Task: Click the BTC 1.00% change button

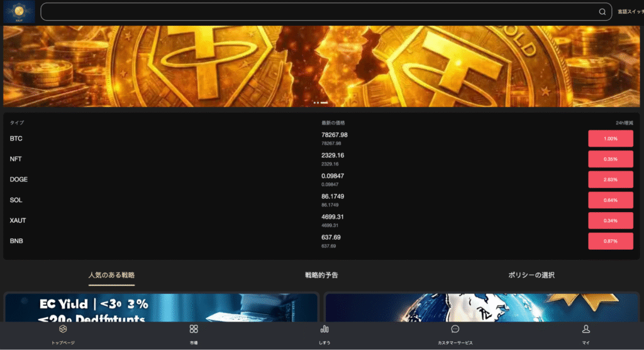Action: tap(610, 138)
